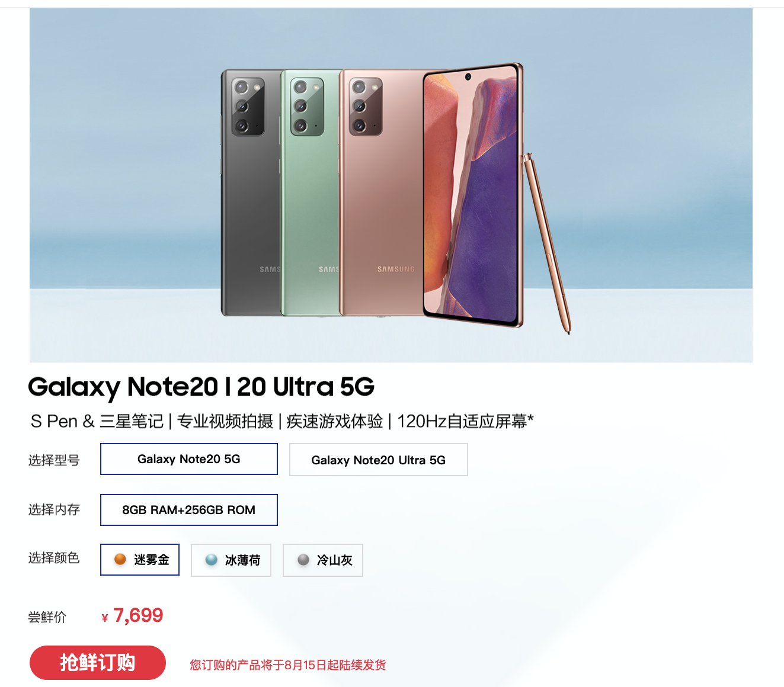Click the ¥ 7,699 price text
The height and width of the screenshot is (687, 784).
[132, 616]
